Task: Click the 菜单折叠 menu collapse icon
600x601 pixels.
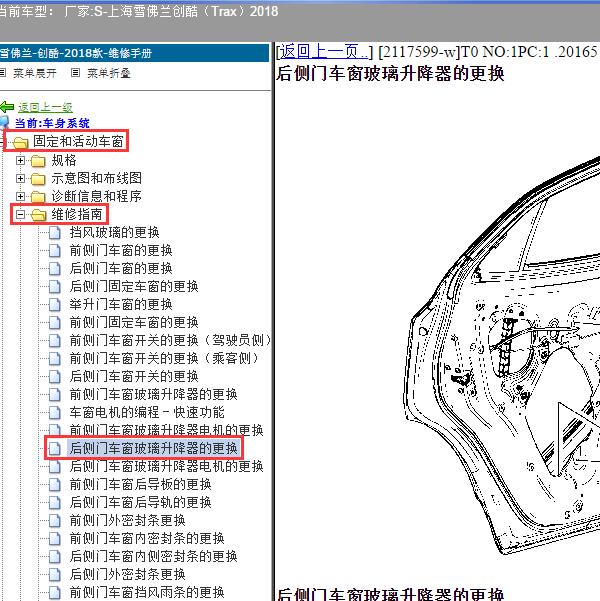Action: 76,72
